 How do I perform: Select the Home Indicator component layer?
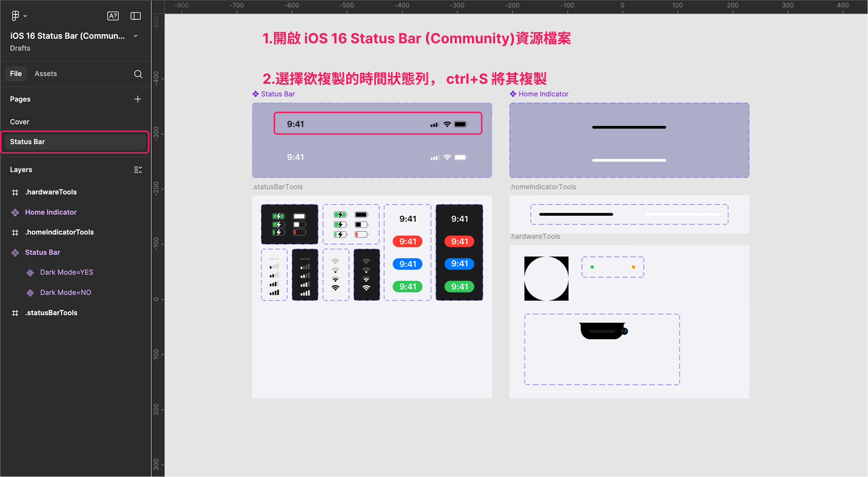(x=51, y=212)
